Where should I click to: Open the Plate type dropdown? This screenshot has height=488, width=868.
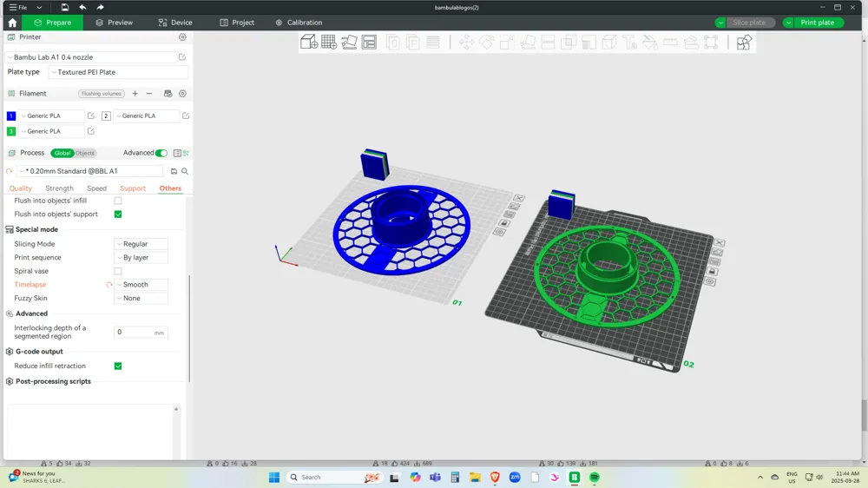click(x=118, y=72)
